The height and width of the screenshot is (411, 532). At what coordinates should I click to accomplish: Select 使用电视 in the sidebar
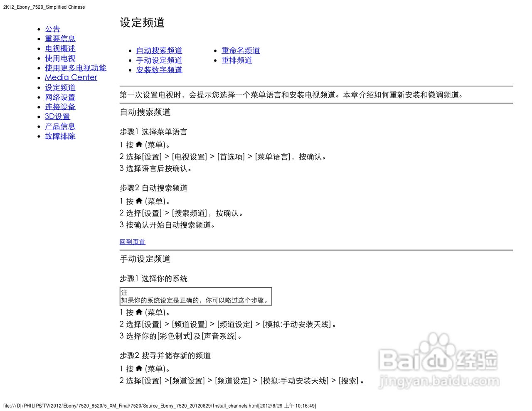pos(60,58)
